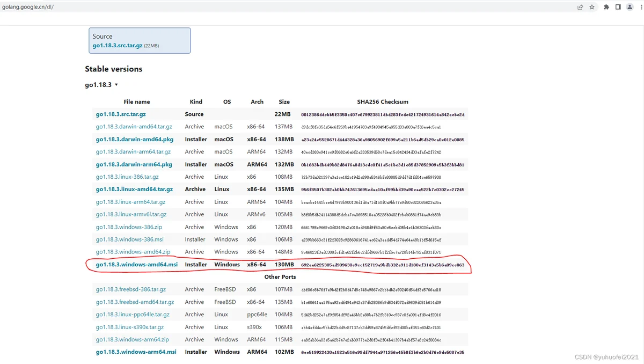Click the OS column header
Image resolution: width=644 pixels, height=364 pixels.
point(227,101)
